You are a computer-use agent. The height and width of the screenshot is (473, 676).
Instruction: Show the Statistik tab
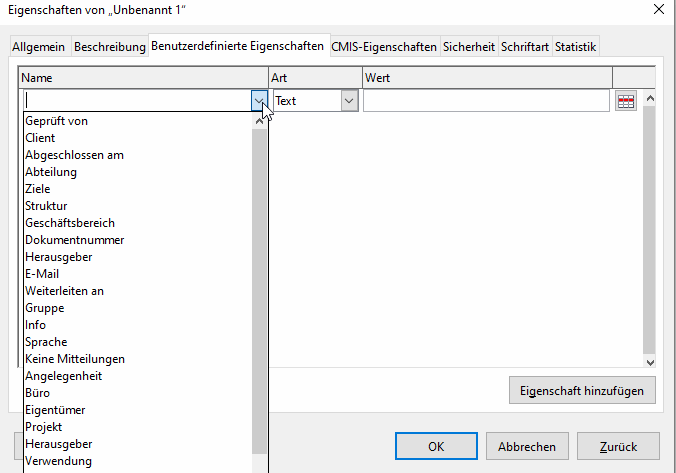[576, 47]
